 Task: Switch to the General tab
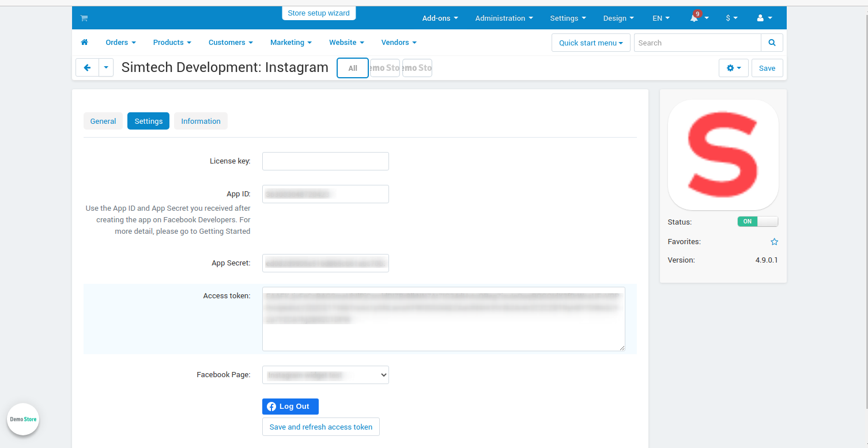tap(103, 121)
